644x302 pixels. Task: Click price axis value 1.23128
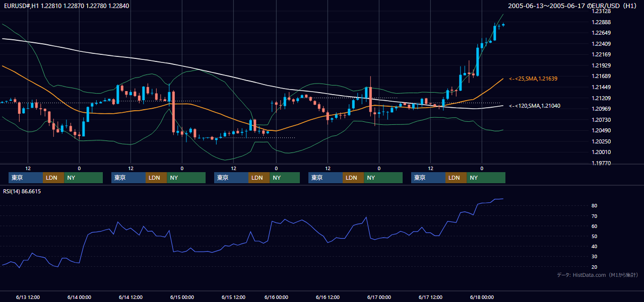pos(601,11)
